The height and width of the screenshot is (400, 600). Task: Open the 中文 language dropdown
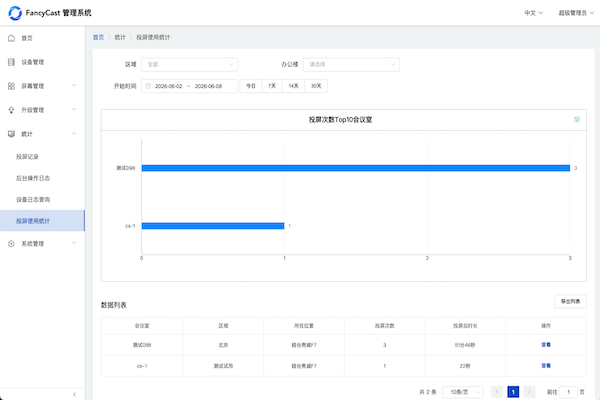tap(533, 13)
